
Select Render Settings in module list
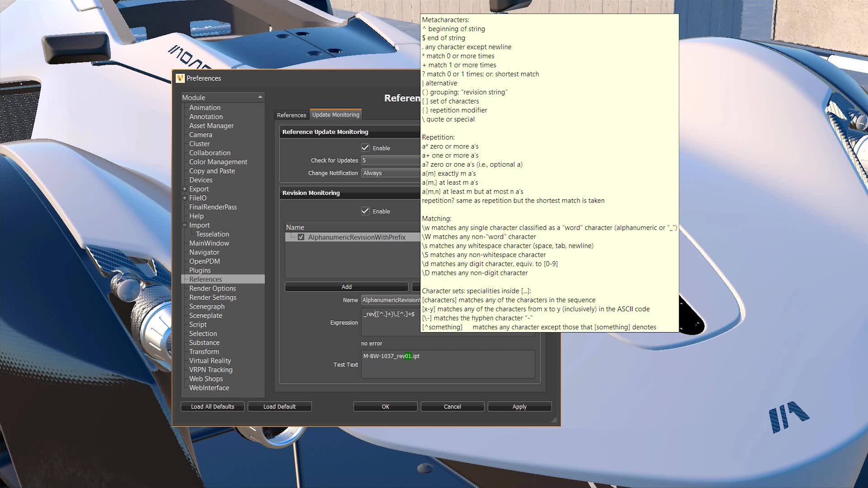pos(212,297)
